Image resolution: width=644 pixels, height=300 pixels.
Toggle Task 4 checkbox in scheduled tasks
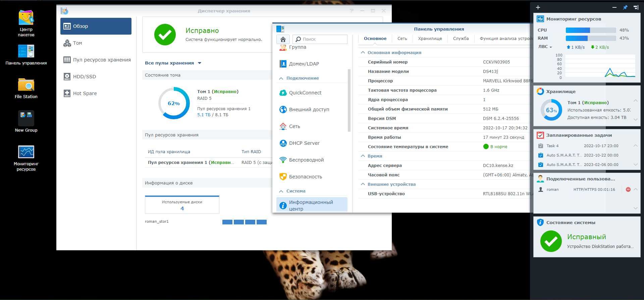pyautogui.click(x=540, y=146)
